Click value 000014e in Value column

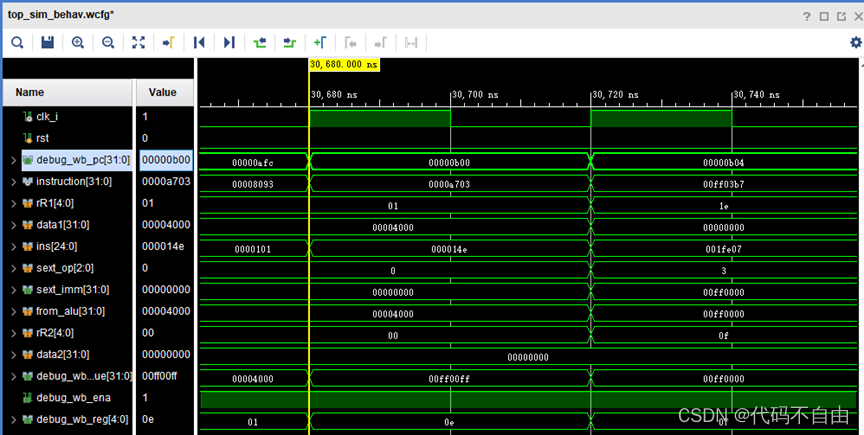click(x=163, y=246)
